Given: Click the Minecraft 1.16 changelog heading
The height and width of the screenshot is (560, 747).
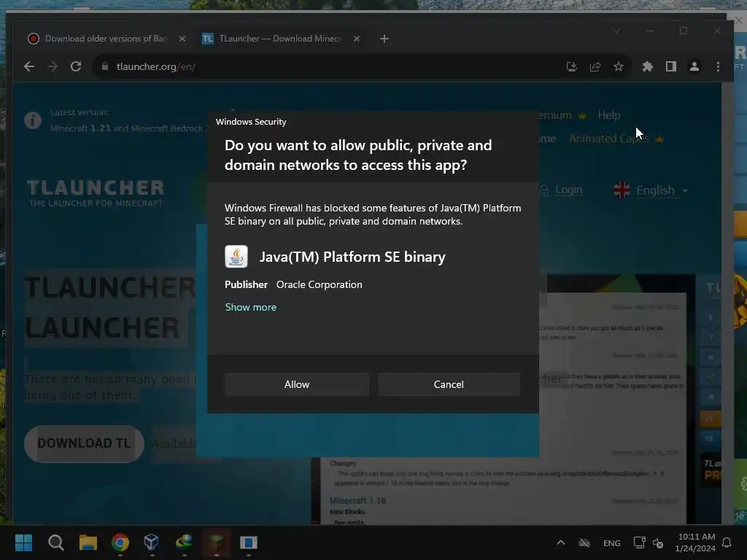Looking at the screenshot, I should click(357, 500).
